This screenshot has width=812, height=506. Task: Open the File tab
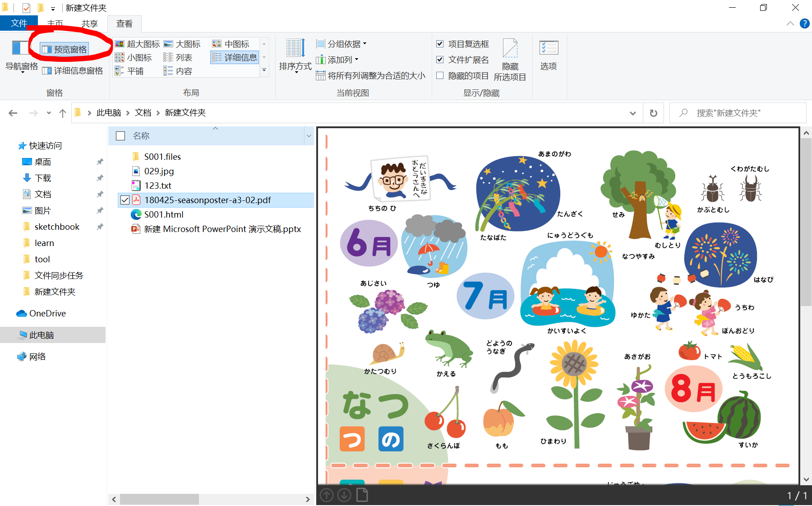tap(19, 23)
